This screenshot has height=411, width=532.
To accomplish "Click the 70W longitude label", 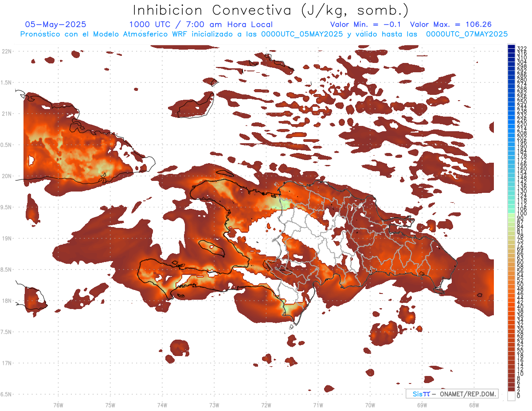I will (370, 405).
